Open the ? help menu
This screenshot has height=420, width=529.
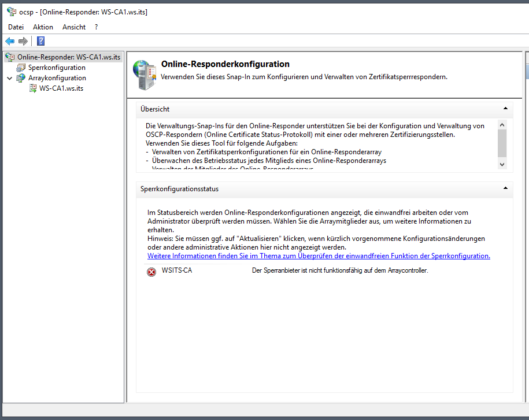[x=97, y=27]
